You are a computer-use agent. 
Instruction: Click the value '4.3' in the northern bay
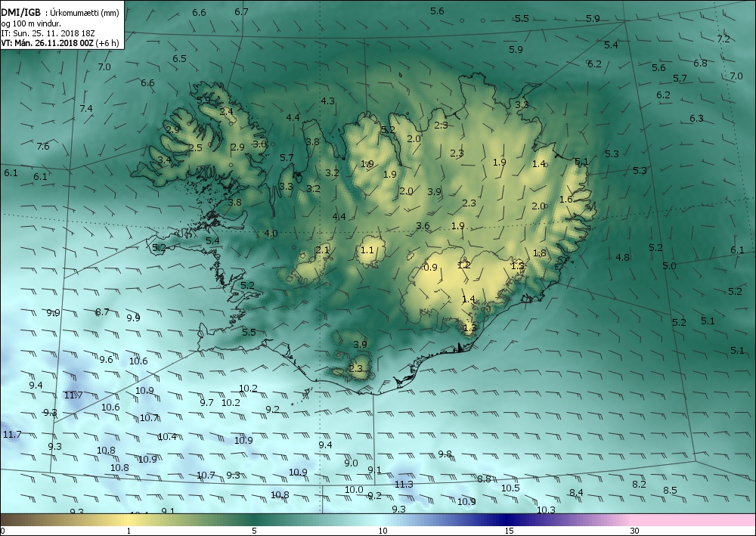[327, 101]
